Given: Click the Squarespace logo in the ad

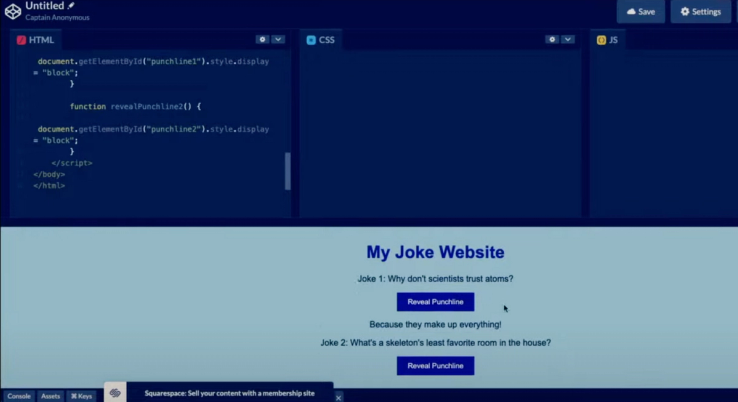Looking at the screenshot, I should pos(115,393).
